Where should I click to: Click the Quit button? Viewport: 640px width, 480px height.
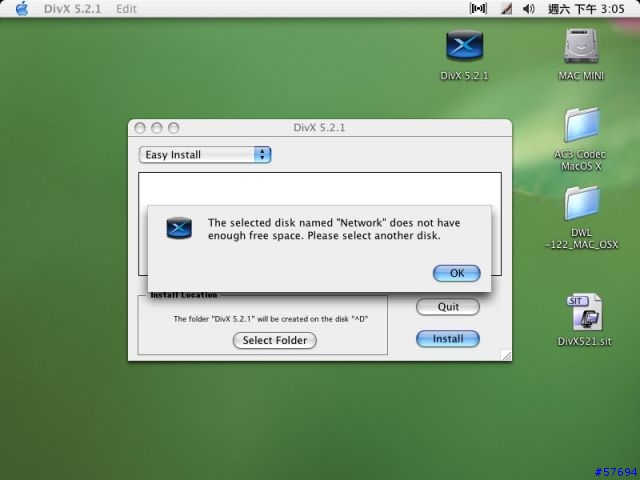[x=448, y=307]
